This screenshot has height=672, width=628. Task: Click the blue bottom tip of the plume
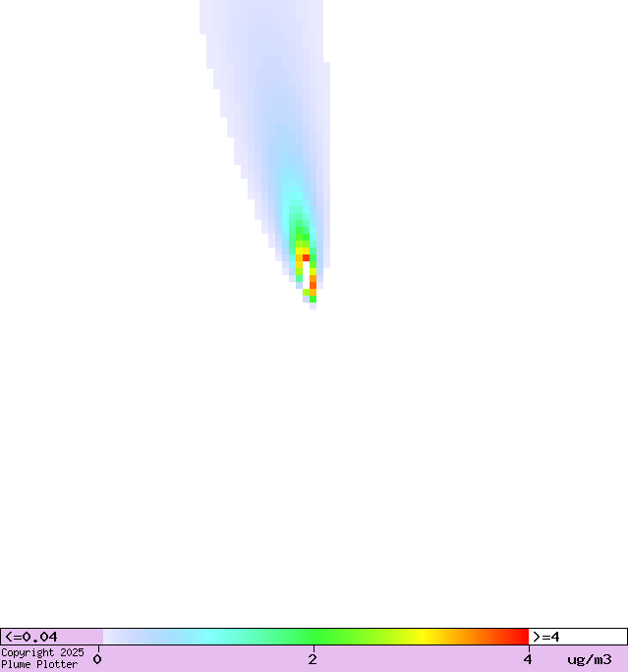[313, 306]
